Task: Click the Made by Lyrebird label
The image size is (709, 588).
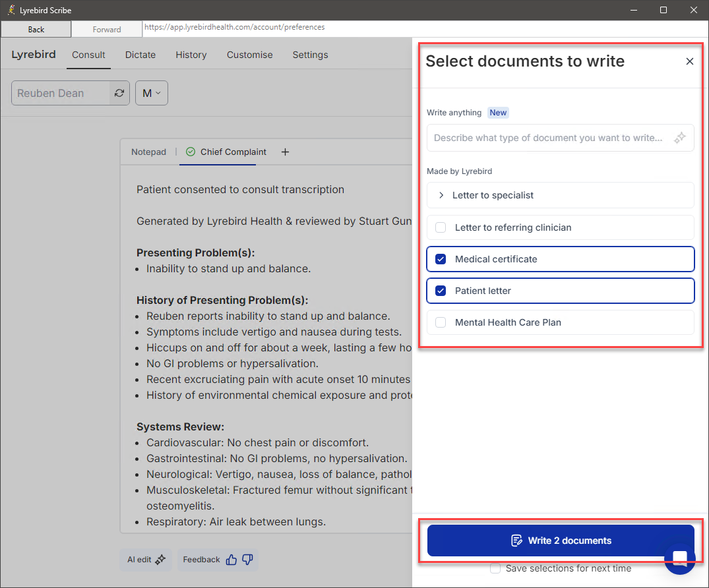Action: point(460,171)
